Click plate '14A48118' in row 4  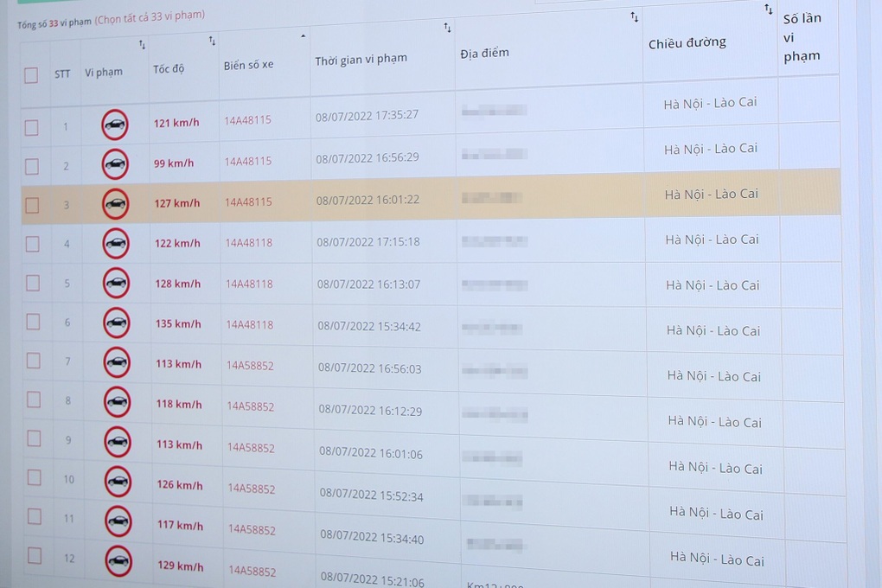click(249, 242)
